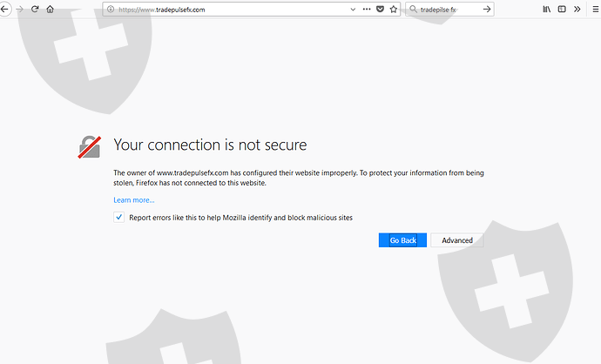601x364 pixels.
Task: Reload the current page
Action: [x=35, y=9]
